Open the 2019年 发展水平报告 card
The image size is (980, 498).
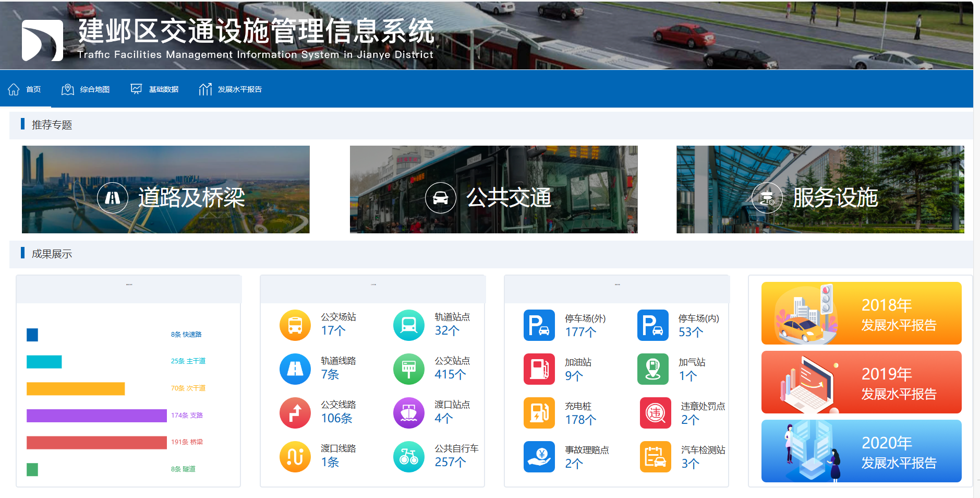pyautogui.click(x=862, y=382)
